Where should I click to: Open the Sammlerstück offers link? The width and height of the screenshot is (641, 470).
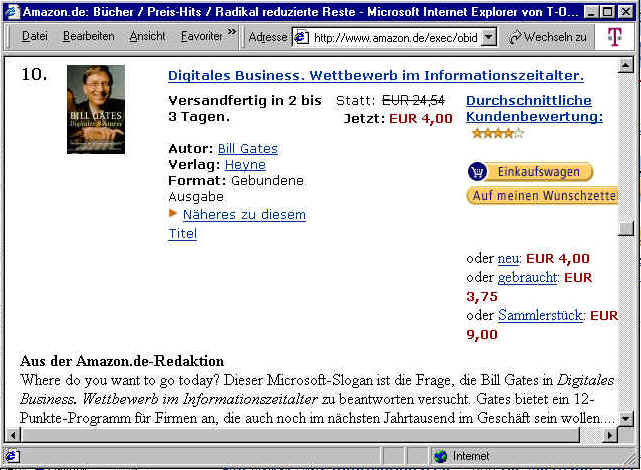541,316
